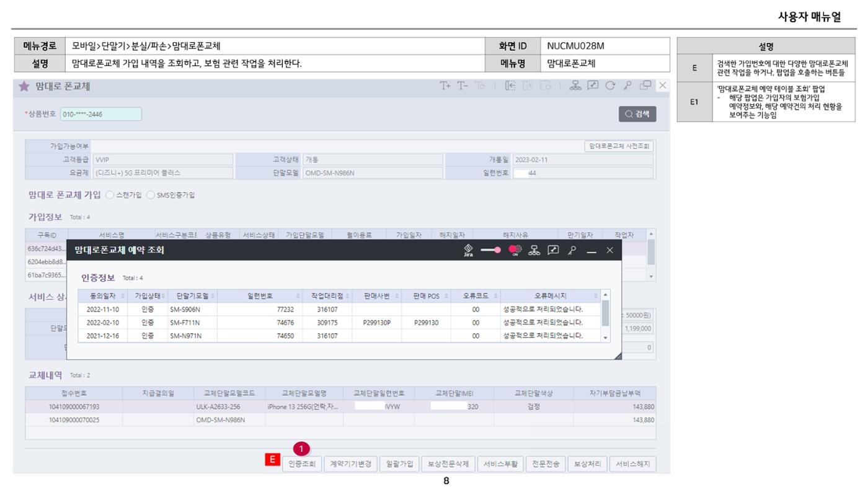Click the 보상전문삭제 button

coord(448,464)
